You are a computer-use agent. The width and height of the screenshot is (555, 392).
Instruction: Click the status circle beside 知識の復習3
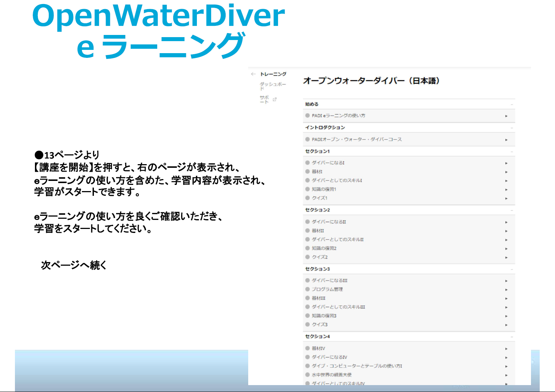pyautogui.click(x=308, y=316)
